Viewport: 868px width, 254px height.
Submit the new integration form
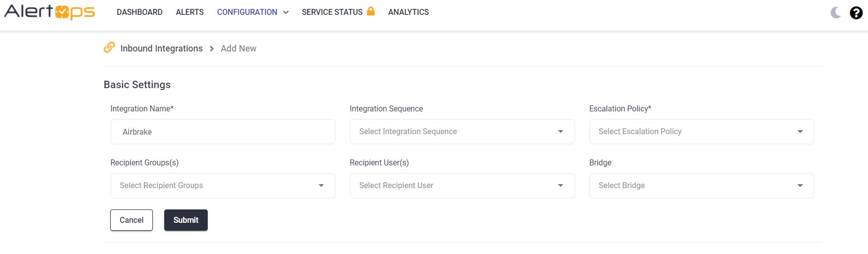tap(185, 220)
